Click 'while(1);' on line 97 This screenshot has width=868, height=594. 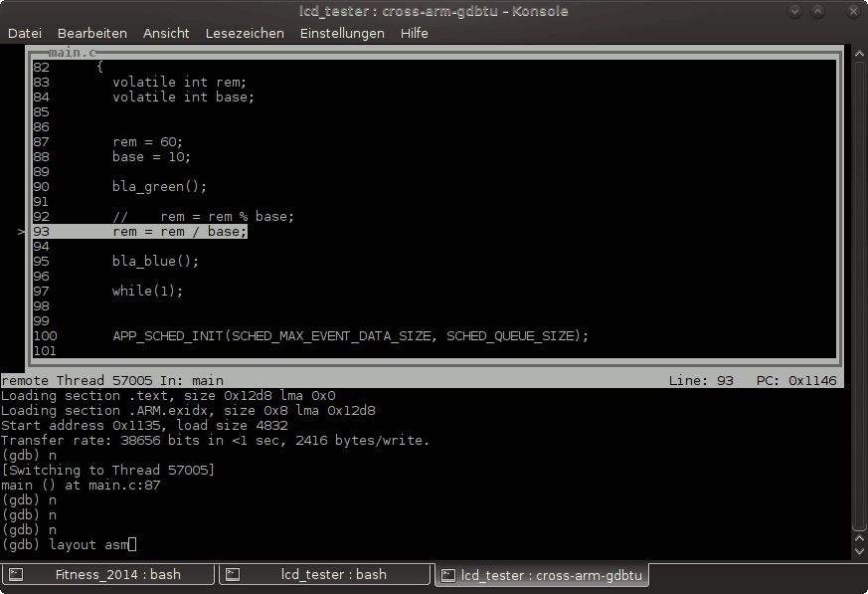147,291
